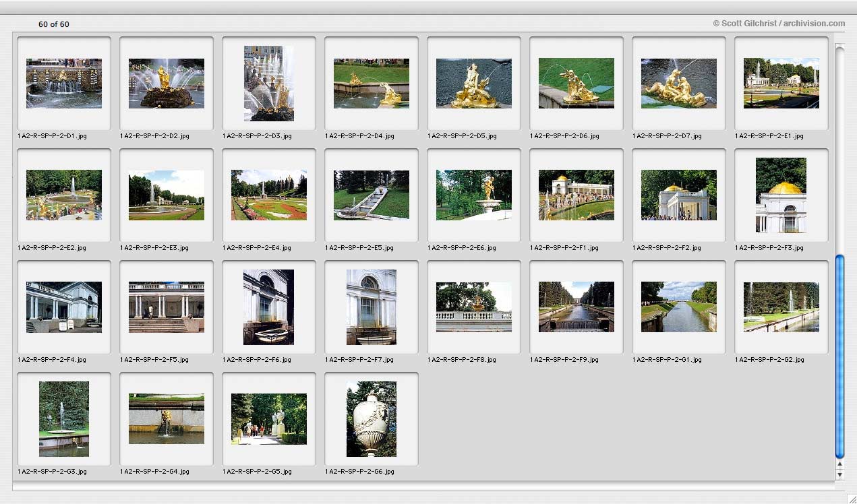
Task: Select the arched window thumbnail for F7.jpg
Action: tap(372, 307)
